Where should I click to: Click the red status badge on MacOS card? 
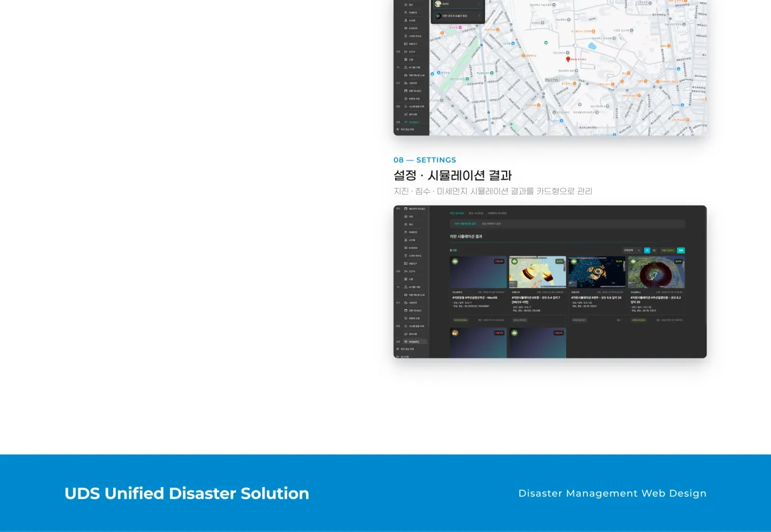499,261
